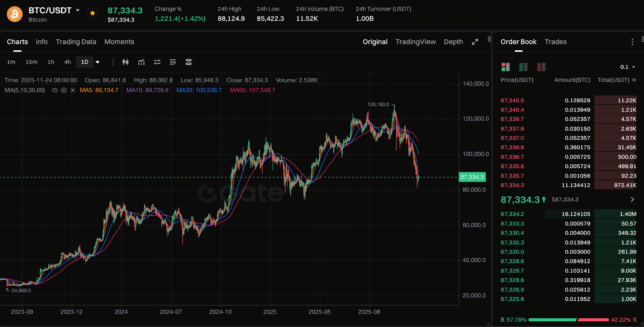Toggle the favorite star for BTC/USDT
Viewport: 644px width, 327px height.
[93, 13]
